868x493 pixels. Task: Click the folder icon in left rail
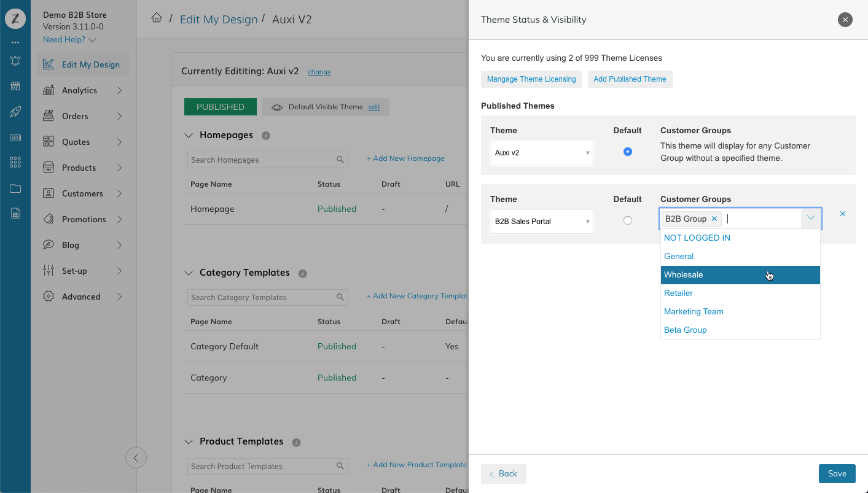point(15,188)
